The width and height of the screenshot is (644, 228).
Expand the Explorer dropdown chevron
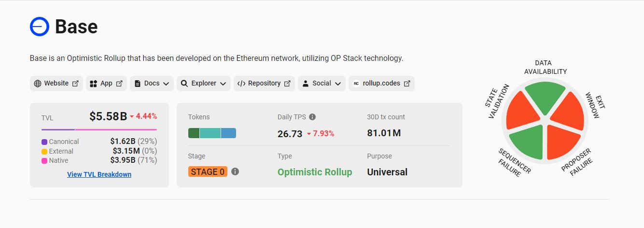pos(223,84)
